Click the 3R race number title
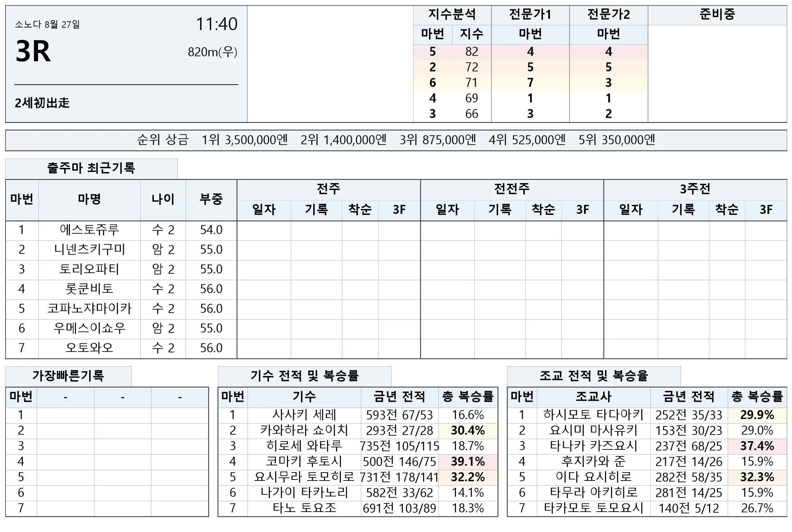Image resolution: width=792 pixels, height=532 pixels. coord(33,52)
